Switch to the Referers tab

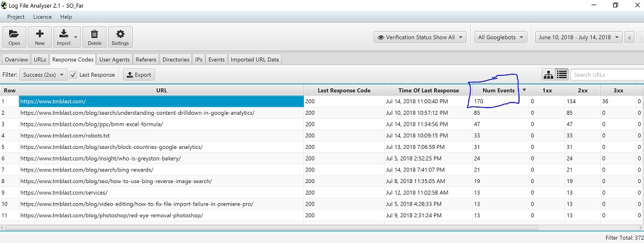click(x=146, y=59)
